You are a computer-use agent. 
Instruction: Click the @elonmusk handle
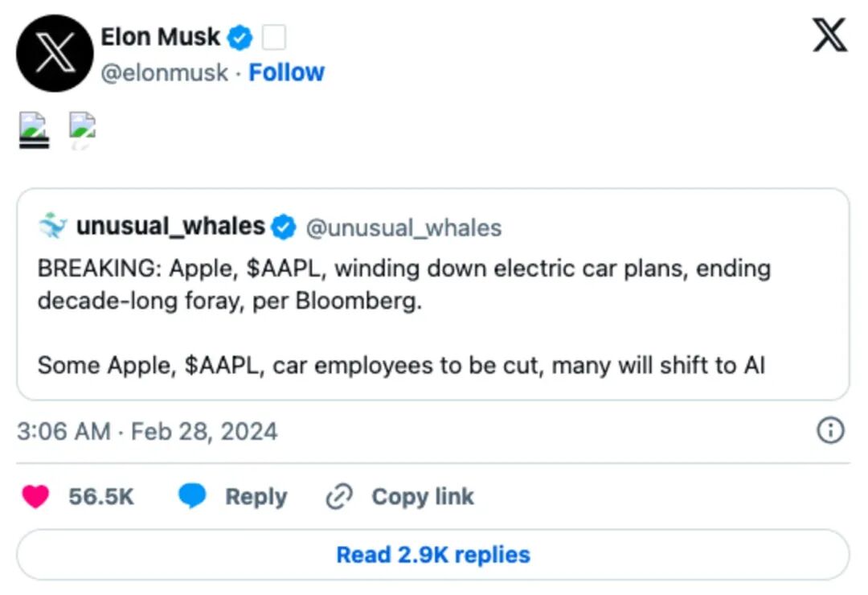(164, 72)
